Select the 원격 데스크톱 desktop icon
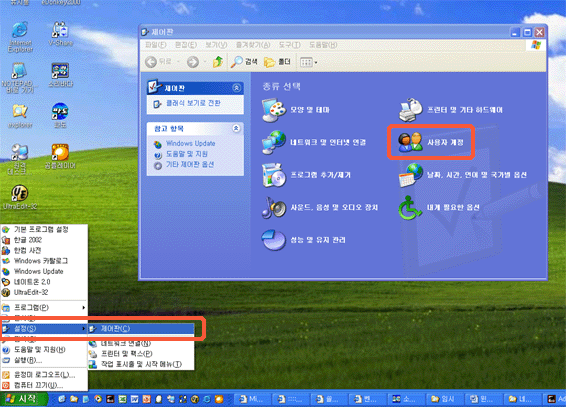The height and width of the screenshot is (407, 566). click(18, 159)
